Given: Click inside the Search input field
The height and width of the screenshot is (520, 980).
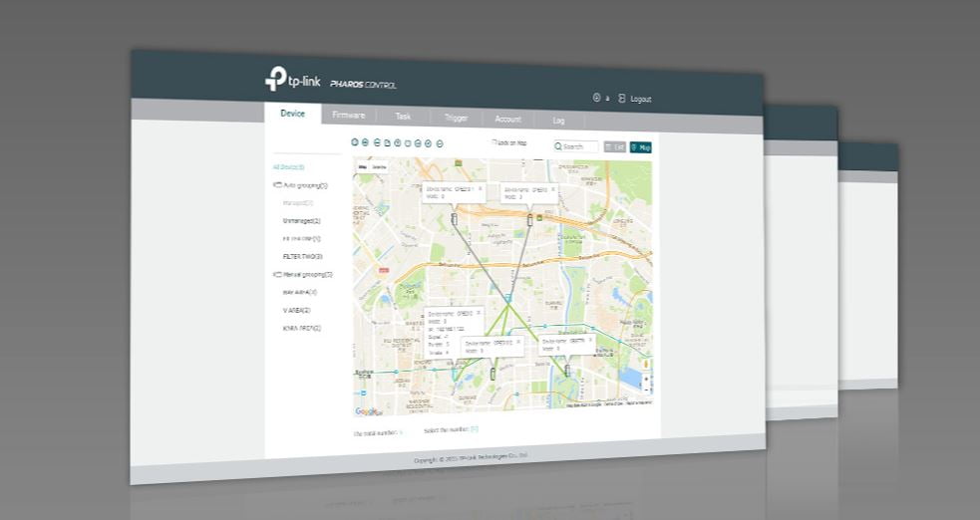Looking at the screenshot, I should 576,146.
